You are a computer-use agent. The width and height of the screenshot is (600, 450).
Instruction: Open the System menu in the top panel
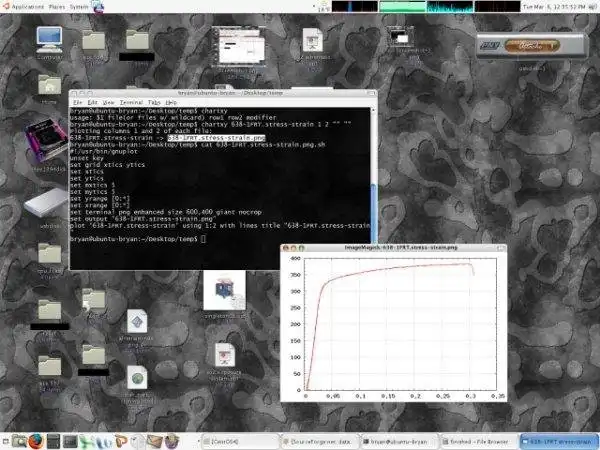79,7
